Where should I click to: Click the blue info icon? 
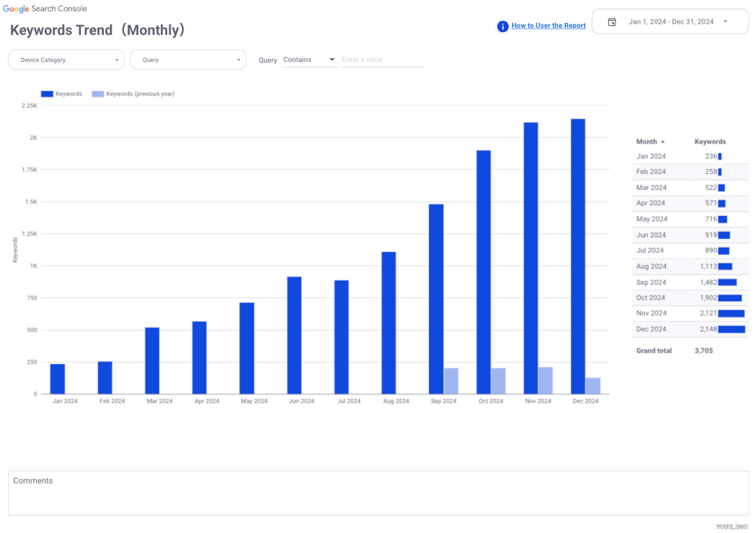[502, 26]
